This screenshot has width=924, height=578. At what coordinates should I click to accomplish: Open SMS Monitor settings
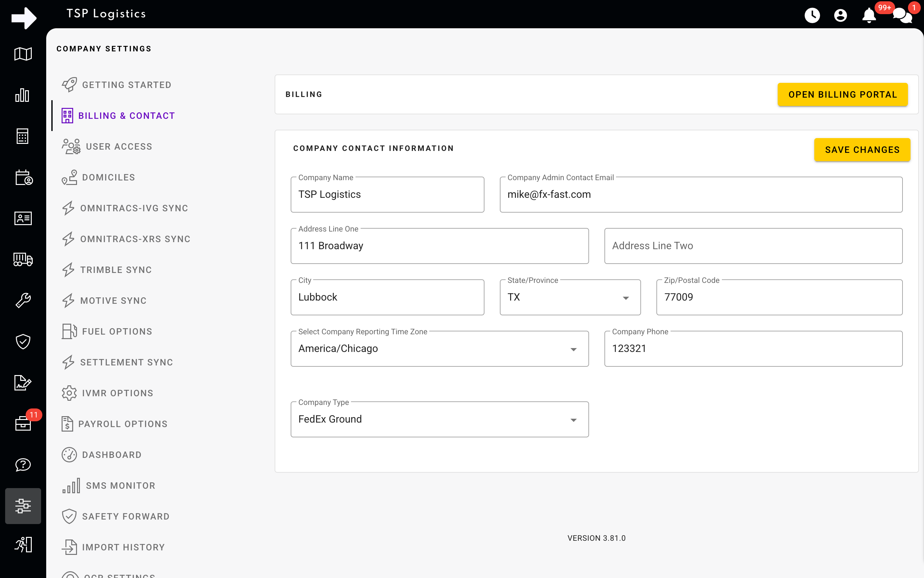point(121,486)
